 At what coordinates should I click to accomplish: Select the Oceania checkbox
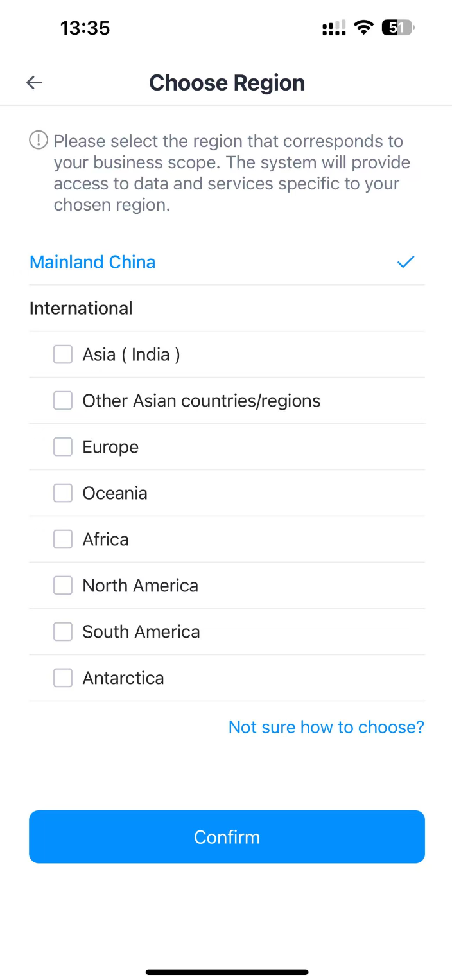(x=63, y=493)
